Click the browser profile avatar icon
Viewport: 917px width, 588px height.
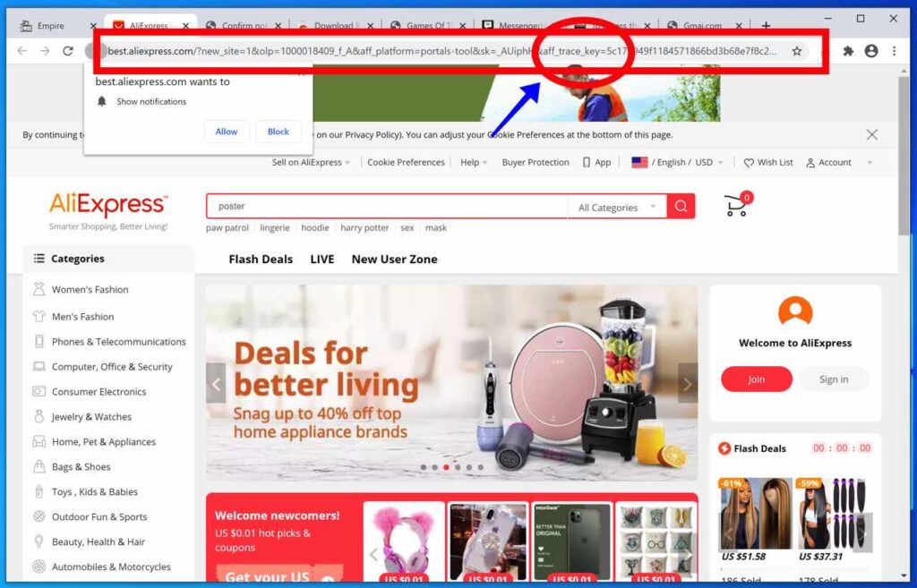pos(870,52)
